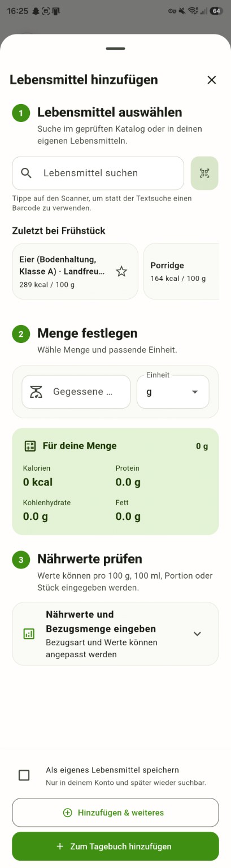Tap the step 1 number badge
The width and height of the screenshot is (231, 868).
tap(21, 113)
